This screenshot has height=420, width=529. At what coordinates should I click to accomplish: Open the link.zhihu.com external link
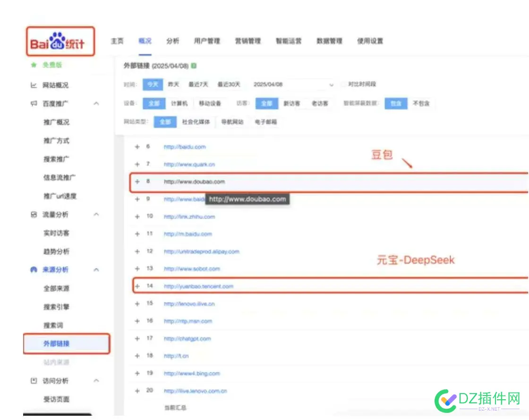tap(190, 217)
